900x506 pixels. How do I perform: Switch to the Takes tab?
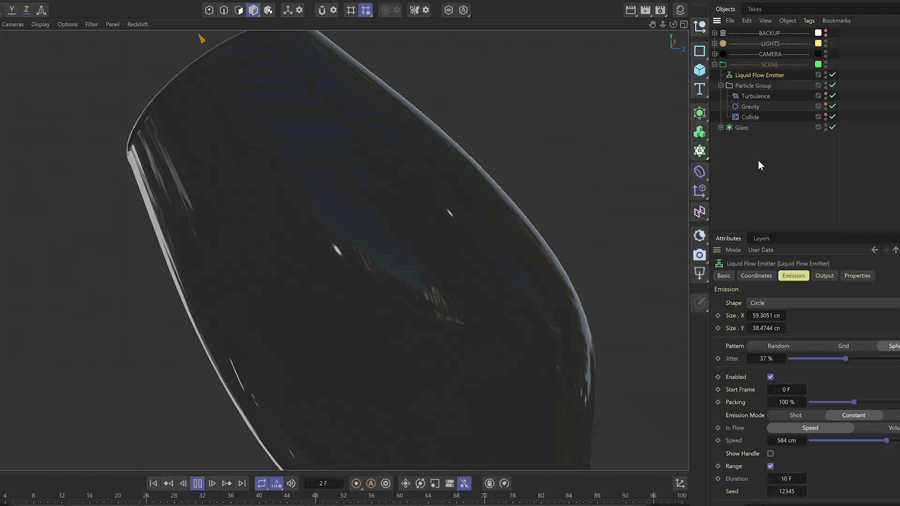coord(754,9)
